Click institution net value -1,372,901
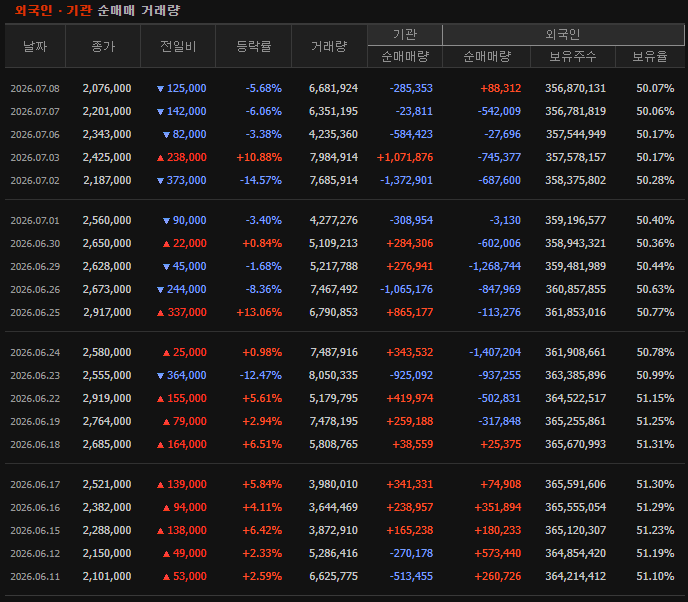The image size is (688, 602). [406, 180]
